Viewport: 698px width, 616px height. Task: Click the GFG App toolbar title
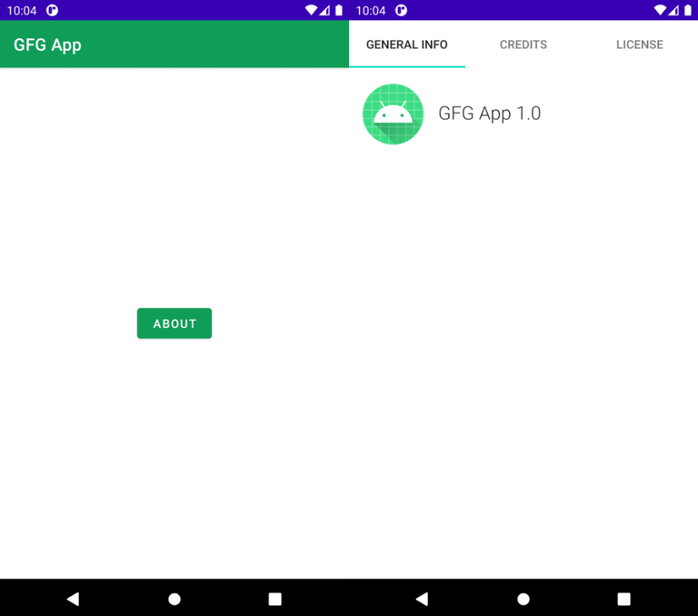(x=47, y=45)
